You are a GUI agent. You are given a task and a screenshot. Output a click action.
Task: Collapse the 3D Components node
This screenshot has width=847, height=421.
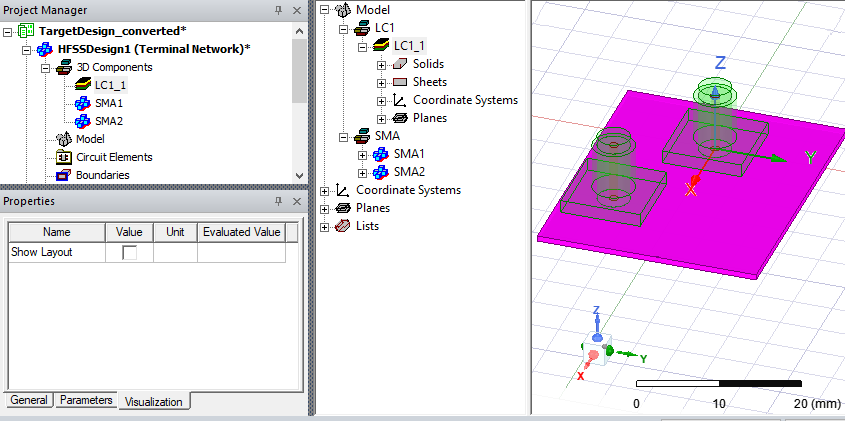[45, 68]
